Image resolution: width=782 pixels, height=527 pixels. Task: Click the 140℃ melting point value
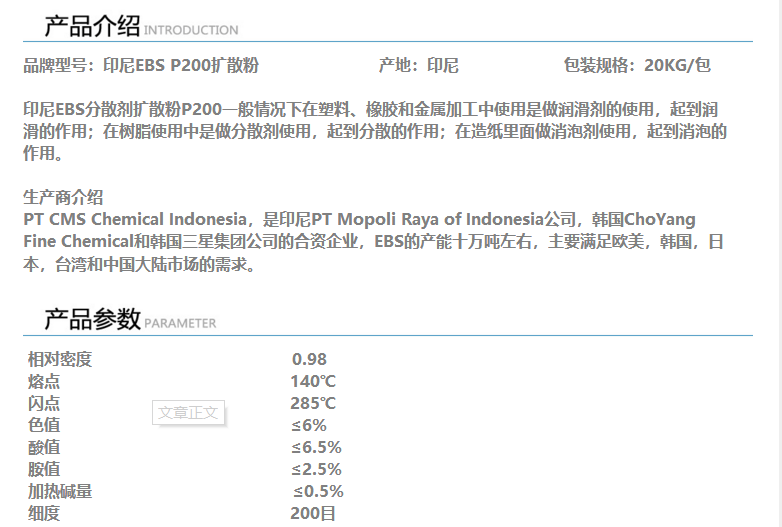(313, 381)
